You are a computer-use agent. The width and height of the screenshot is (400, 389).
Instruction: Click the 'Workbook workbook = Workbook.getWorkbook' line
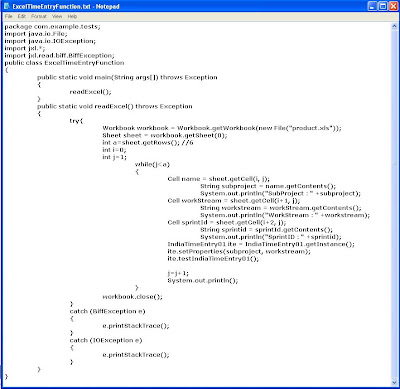point(222,128)
